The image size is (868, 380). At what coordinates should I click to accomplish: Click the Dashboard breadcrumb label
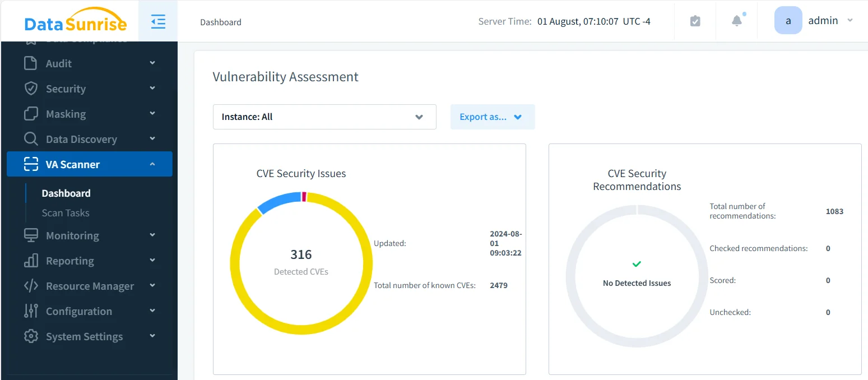point(220,22)
